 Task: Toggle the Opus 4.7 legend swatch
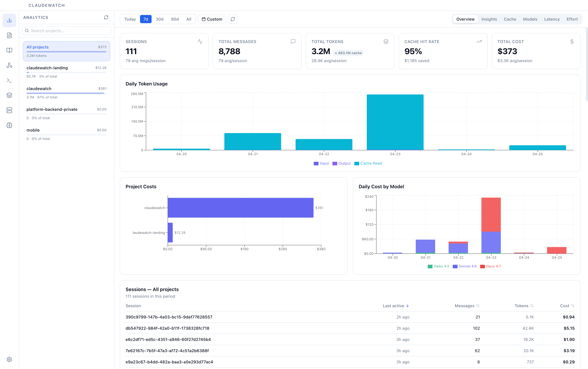(x=482, y=267)
